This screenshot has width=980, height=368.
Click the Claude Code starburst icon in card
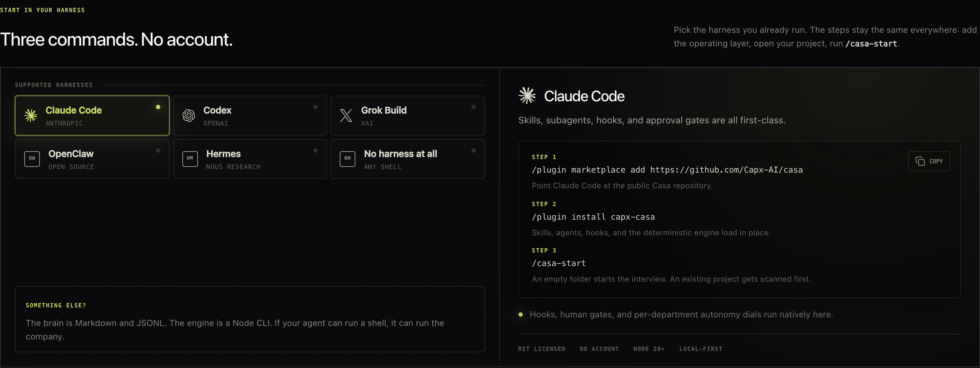[x=31, y=116]
